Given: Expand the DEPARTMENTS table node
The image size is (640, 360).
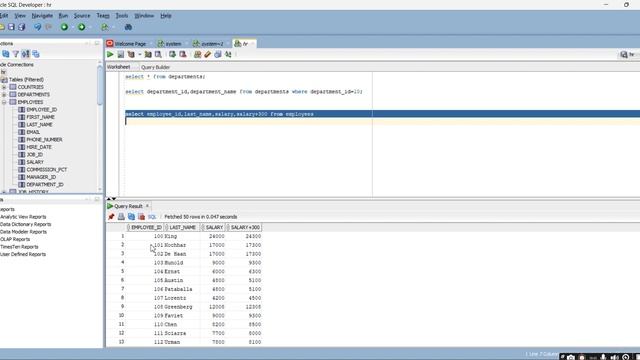Looking at the screenshot, I should (x=4, y=94).
